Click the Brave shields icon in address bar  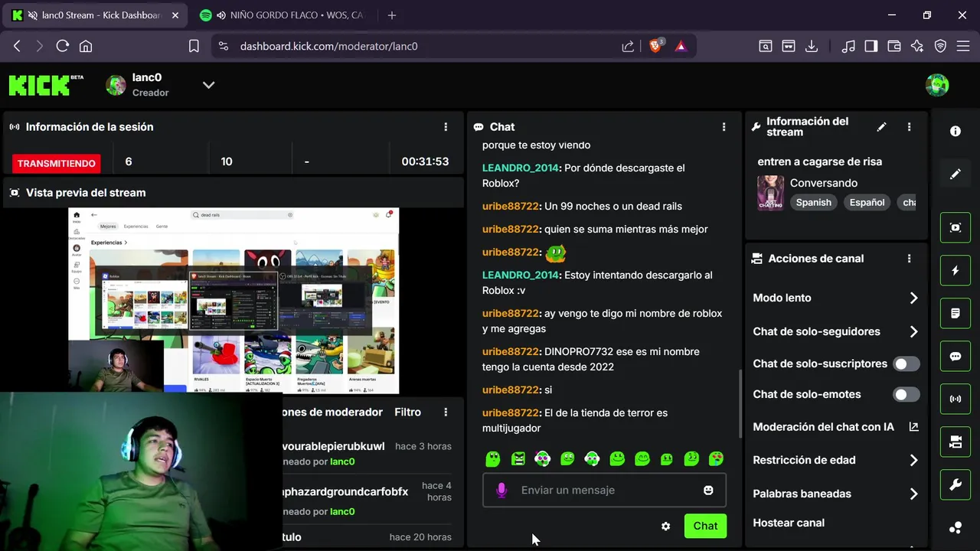click(656, 46)
